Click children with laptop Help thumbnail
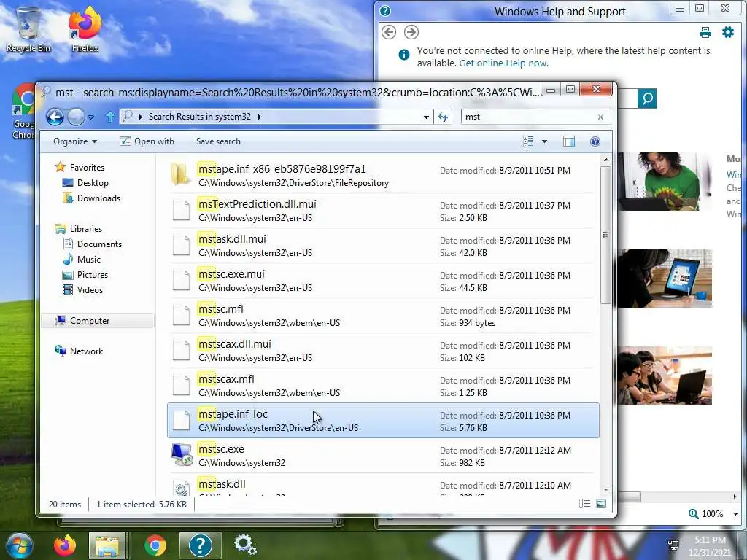This screenshot has width=747, height=560. [664, 376]
